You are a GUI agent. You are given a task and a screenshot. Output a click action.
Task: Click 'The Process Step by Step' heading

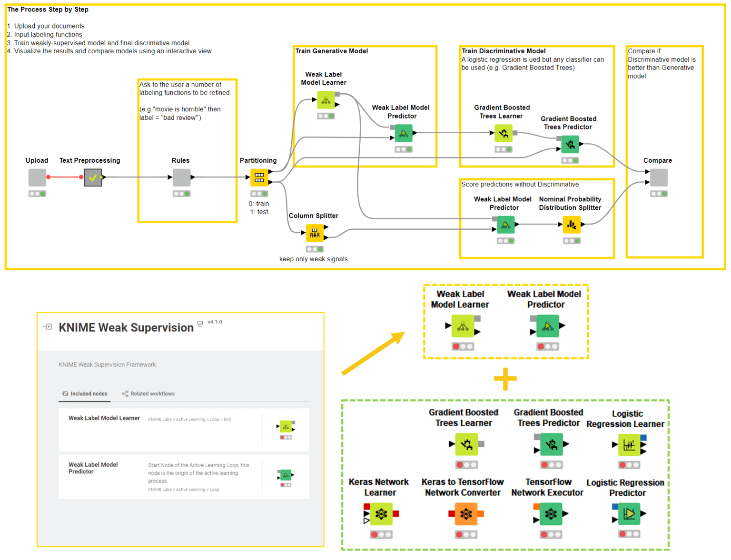point(48,10)
